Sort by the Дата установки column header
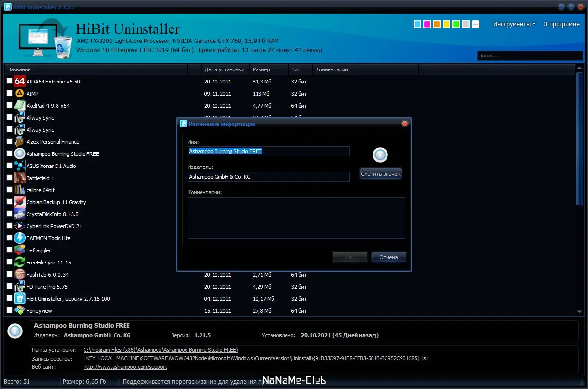The height and width of the screenshot is (389, 588). coord(226,69)
